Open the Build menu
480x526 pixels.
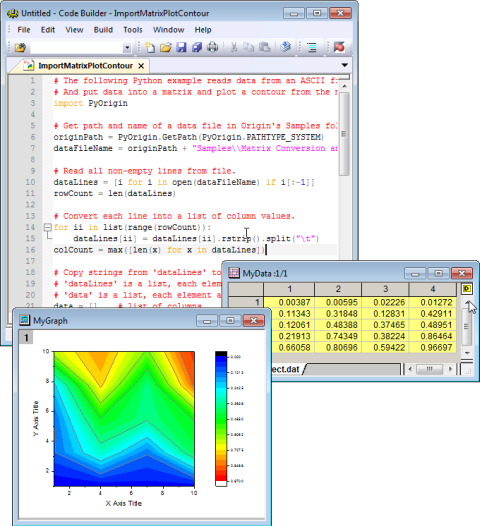[103, 30]
